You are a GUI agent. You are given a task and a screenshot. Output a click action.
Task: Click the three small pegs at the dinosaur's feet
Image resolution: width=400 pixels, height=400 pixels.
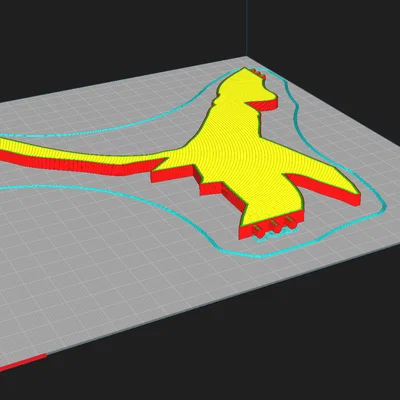pyautogui.click(x=275, y=227)
